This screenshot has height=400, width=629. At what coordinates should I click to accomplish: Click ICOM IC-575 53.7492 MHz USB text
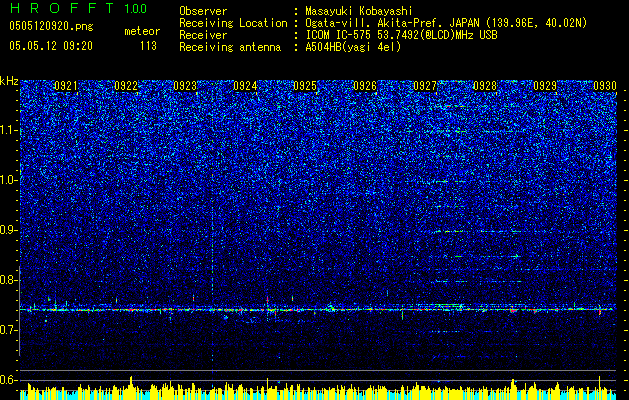tap(401, 35)
